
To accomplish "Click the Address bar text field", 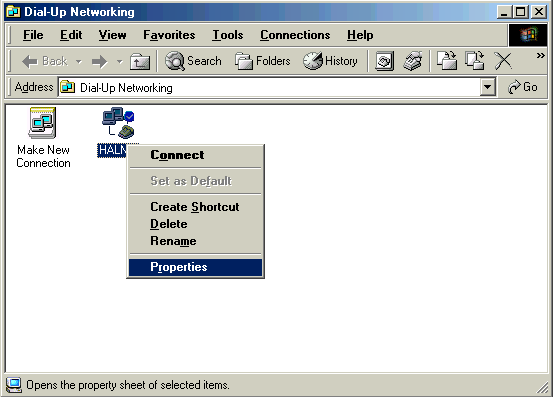I will pyautogui.click(x=269, y=87).
